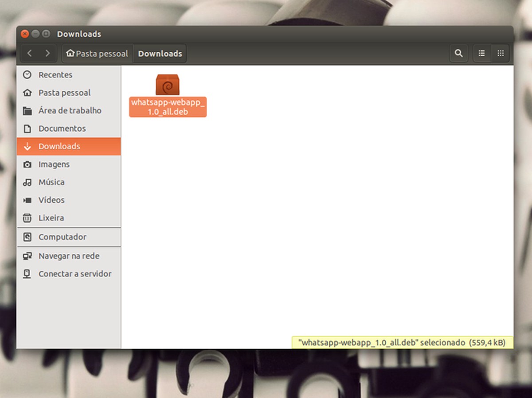Open the search icon in the toolbar
532x398 pixels.
[458, 53]
